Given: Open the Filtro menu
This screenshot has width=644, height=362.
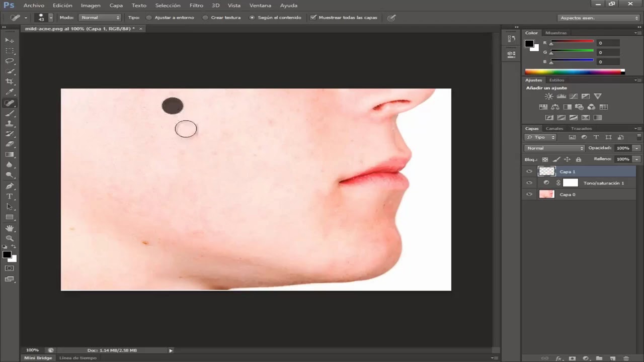Looking at the screenshot, I should click(x=196, y=6).
